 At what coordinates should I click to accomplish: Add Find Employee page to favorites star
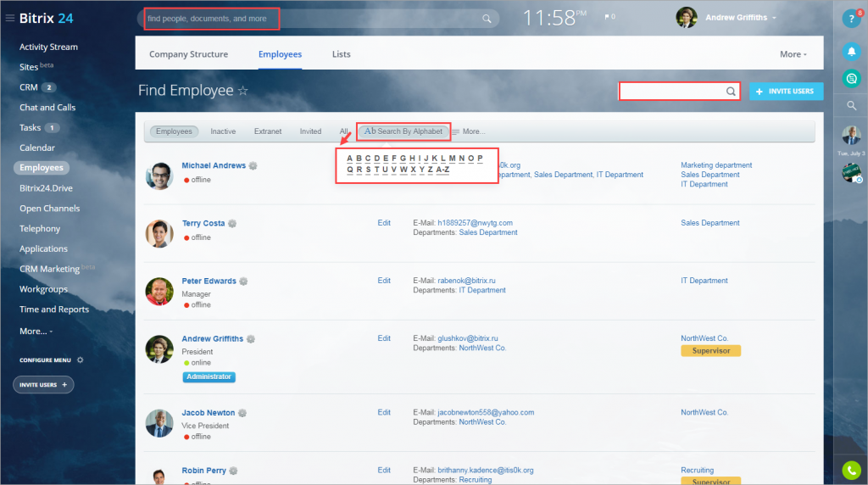tap(243, 90)
